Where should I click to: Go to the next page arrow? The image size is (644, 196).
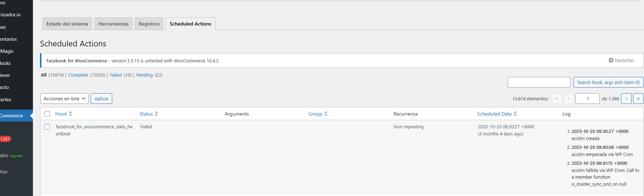pyautogui.click(x=626, y=99)
